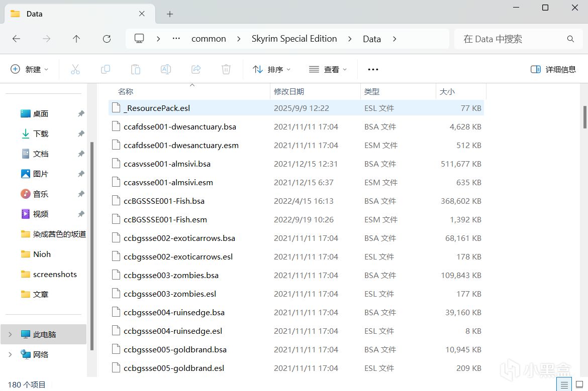Select ccafdsse001-dwesanctuary.bsa file
The height and width of the screenshot is (391, 588).
[296, 126]
